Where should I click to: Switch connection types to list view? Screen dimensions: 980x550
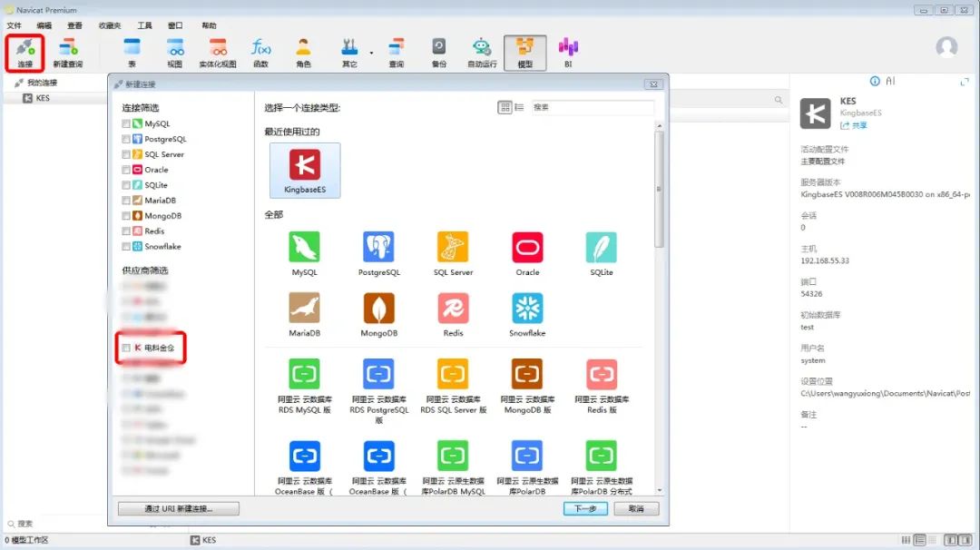point(519,107)
